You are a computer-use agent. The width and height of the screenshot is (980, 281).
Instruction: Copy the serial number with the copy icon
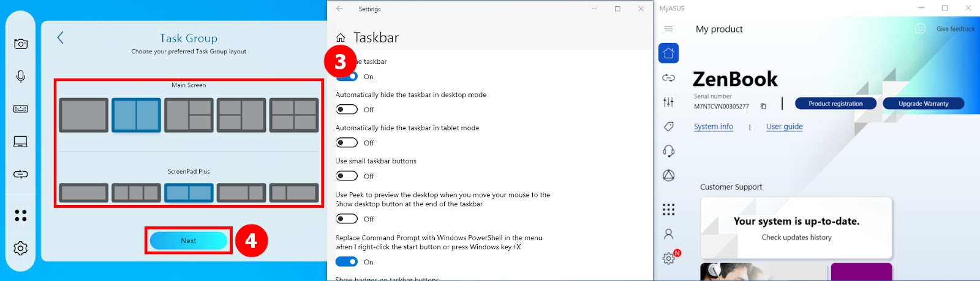(x=763, y=106)
